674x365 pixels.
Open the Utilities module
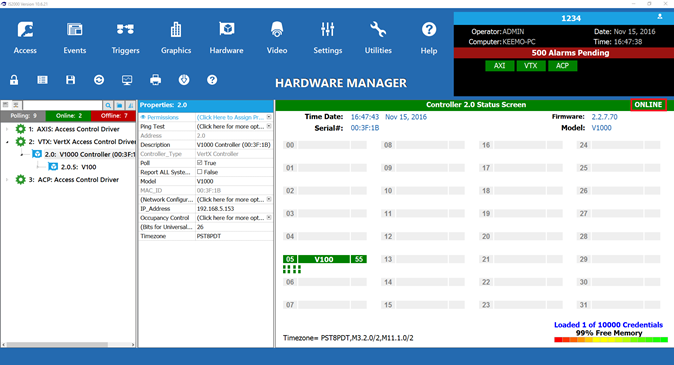pyautogui.click(x=378, y=38)
